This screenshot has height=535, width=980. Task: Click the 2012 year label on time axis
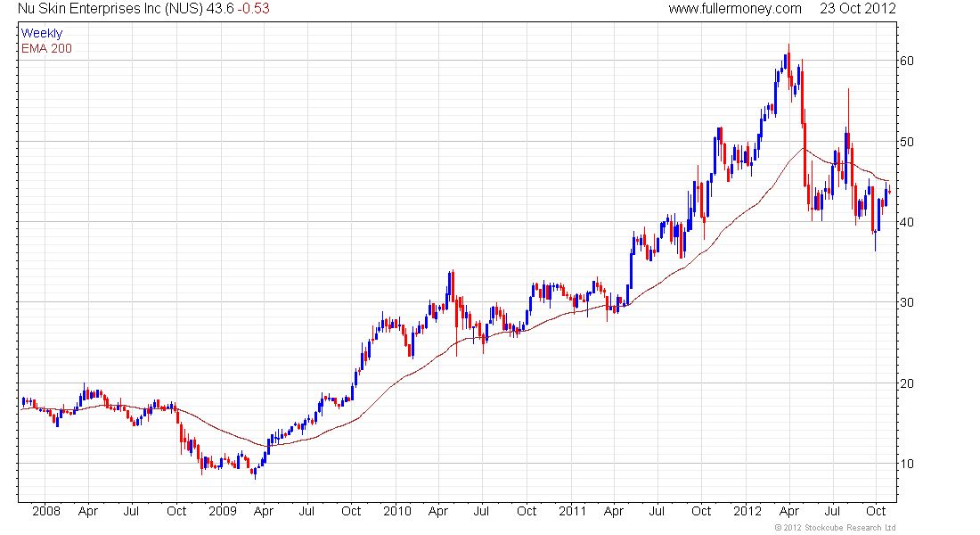pos(747,511)
